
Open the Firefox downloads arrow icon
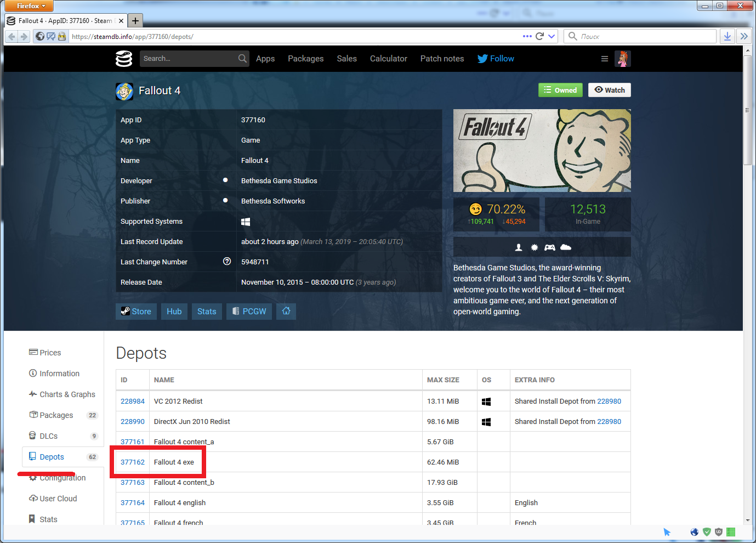coord(727,36)
